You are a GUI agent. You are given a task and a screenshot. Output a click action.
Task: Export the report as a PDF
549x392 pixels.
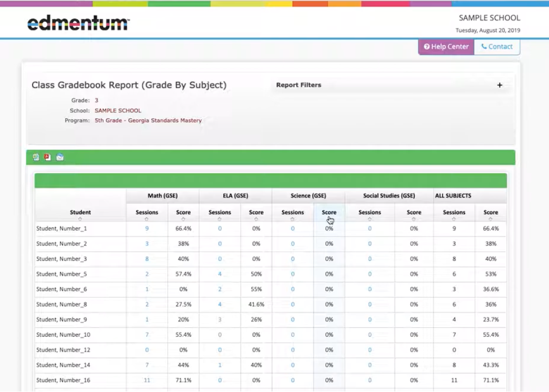click(x=46, y=157)
